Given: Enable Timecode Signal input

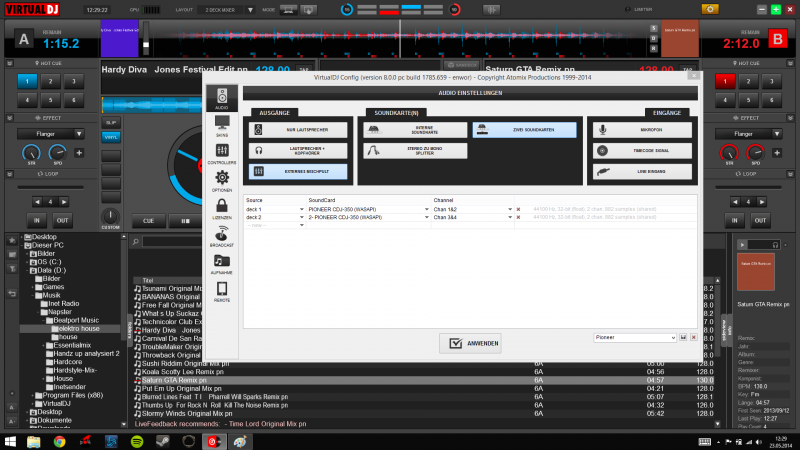Looking at the screenshot, I should [642, 151].
